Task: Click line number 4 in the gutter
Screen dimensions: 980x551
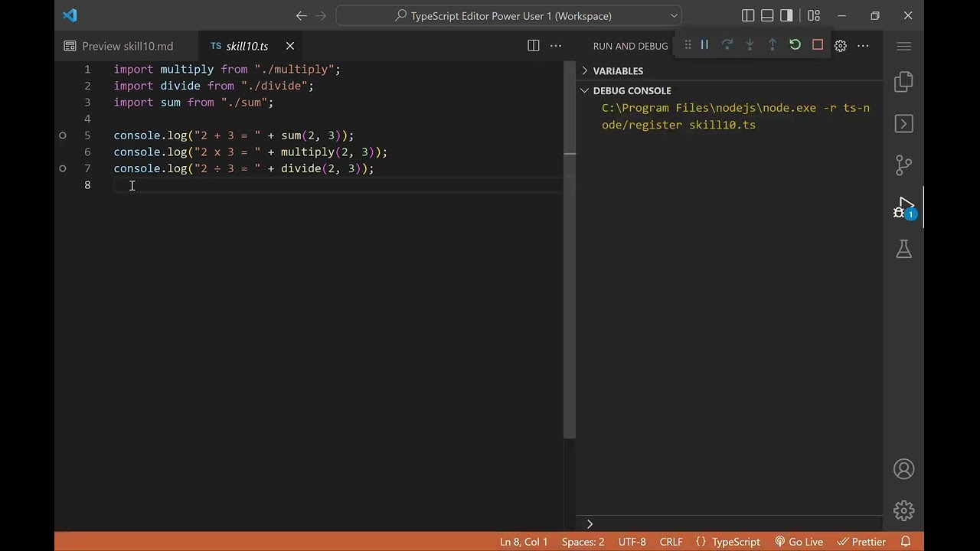Action: [87, 119]
